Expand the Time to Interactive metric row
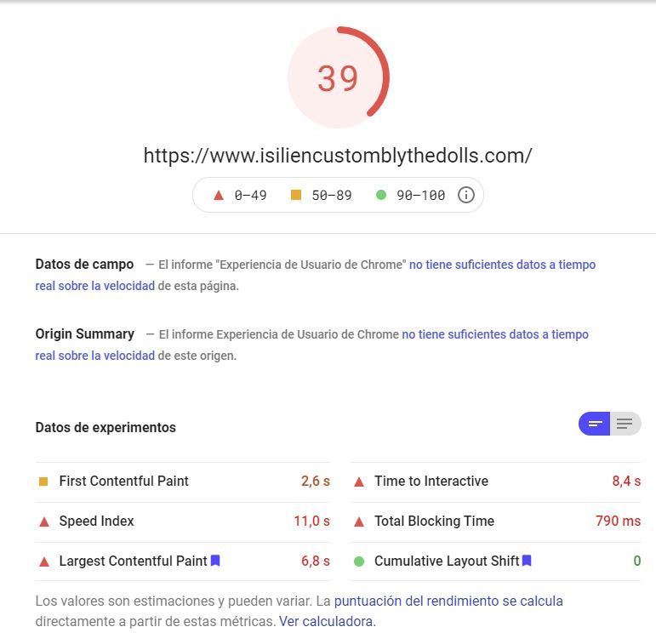 (x=496, y=482)
